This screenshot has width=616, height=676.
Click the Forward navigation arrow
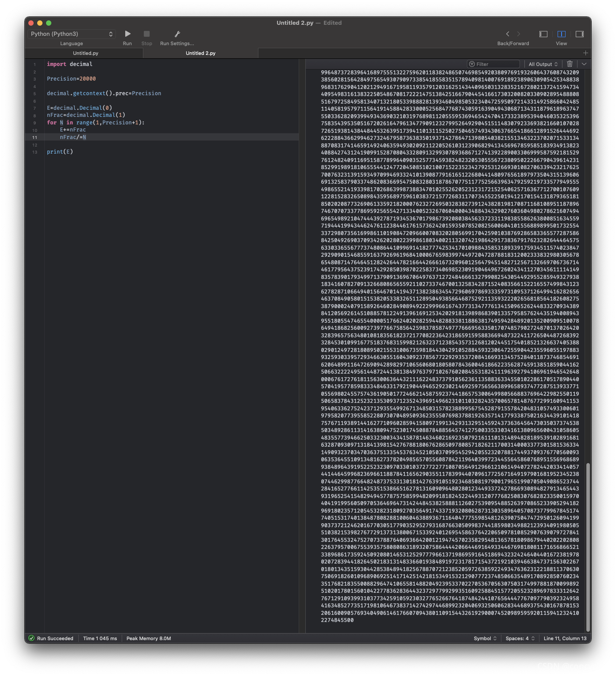pyautogui.click(x=518, y=34)
